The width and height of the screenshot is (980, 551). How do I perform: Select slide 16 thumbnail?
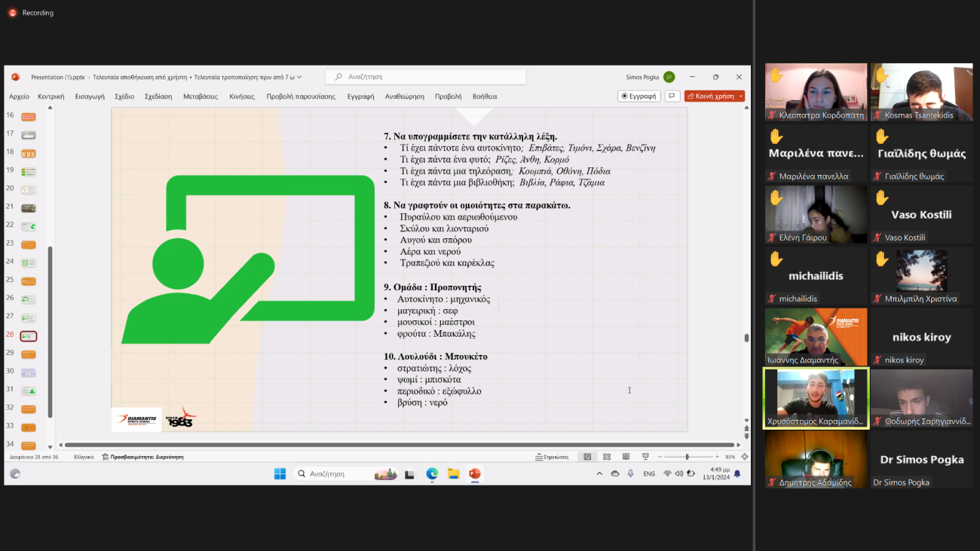[29, 116]
